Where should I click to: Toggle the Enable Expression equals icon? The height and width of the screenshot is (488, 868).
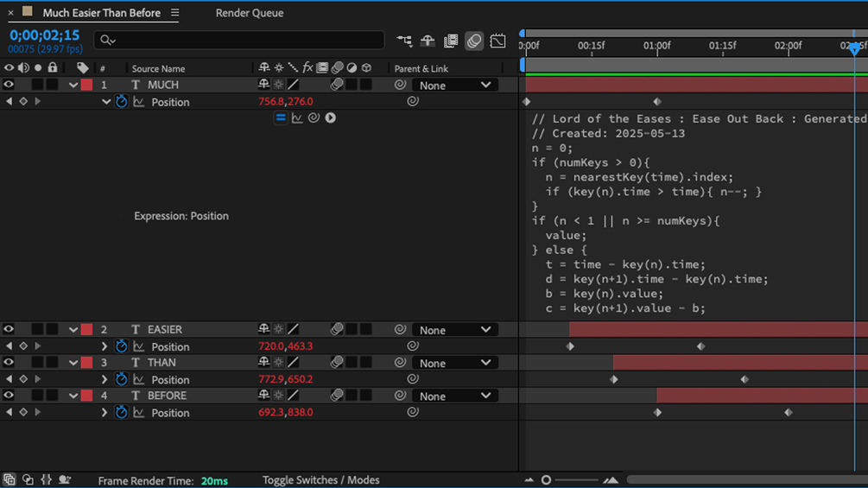pos(281,117)
